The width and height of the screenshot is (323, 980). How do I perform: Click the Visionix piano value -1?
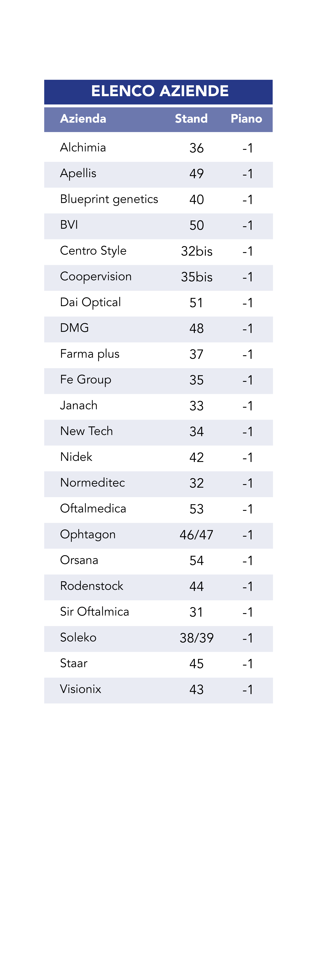pyautogui.click(x=248, y=690)
